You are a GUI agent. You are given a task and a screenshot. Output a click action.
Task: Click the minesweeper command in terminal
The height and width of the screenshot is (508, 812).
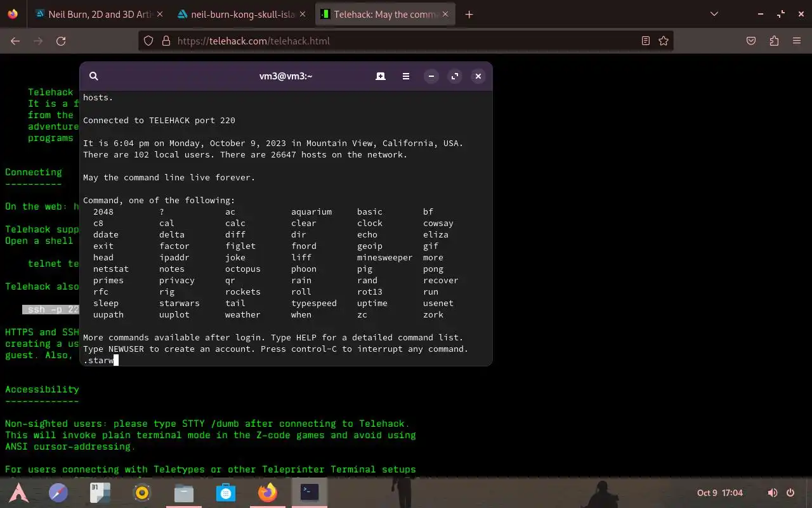point(385,258)
